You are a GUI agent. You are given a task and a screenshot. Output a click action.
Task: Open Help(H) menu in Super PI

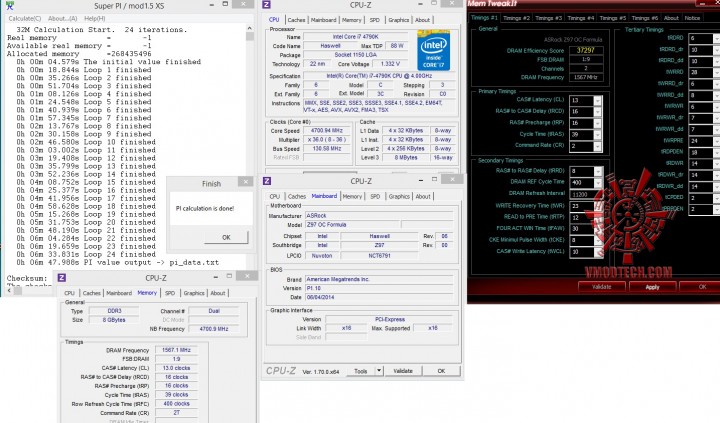point(95,18)
